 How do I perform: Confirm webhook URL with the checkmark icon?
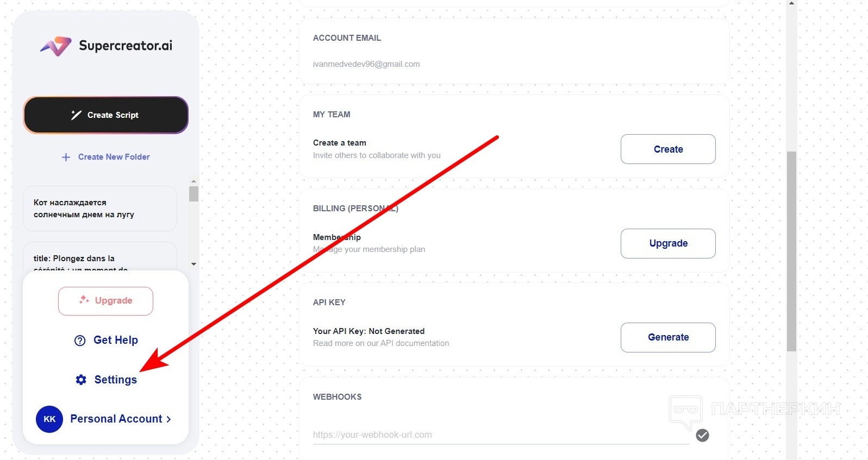(x=702, y=435)
